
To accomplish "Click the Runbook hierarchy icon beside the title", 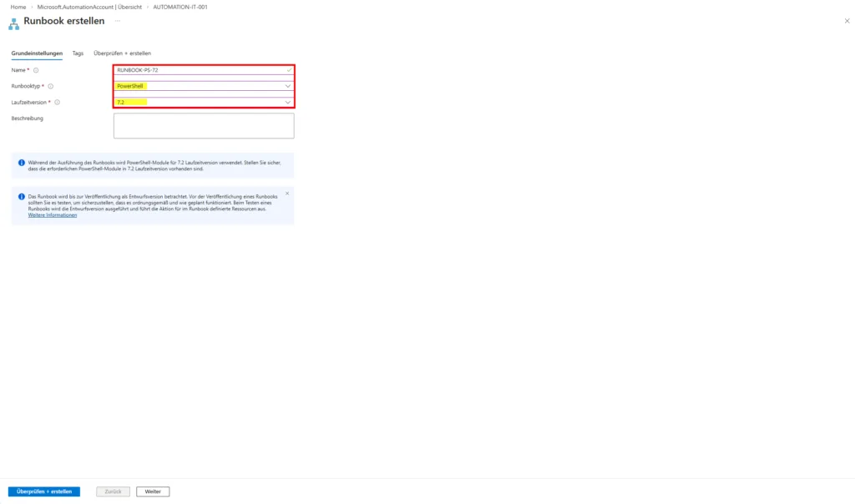I will pyautogui.click(x=14, y=23).
